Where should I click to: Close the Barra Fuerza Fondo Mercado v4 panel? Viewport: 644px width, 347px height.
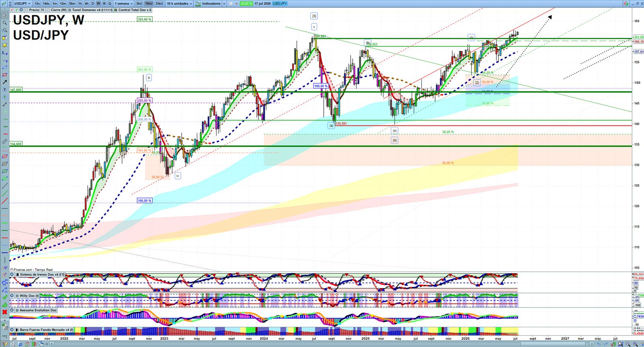[x=12, y=330]
